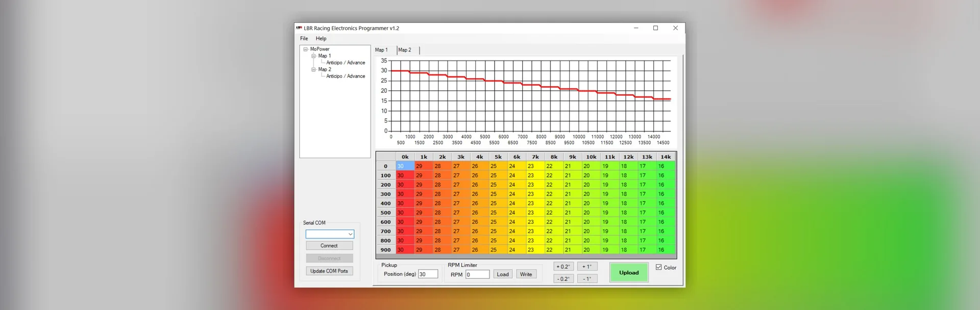980x310 pixels.
Task: Select cell 28 in row 200
Action: click(443, 185)
